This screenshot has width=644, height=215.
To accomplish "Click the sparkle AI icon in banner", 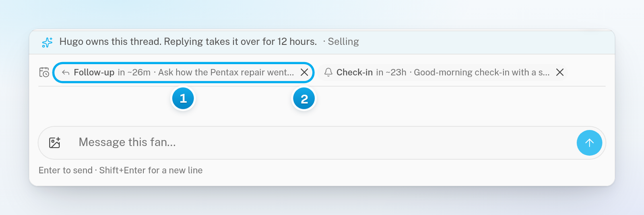I will pos(47,42).
